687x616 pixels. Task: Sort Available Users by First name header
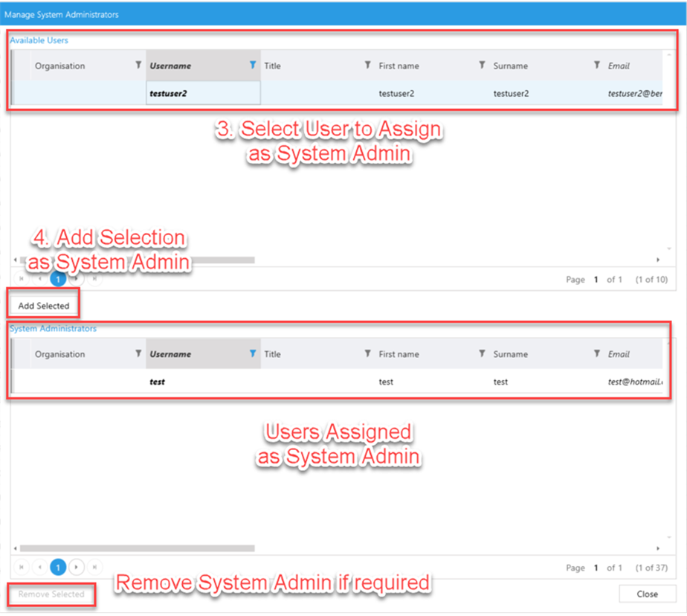(399, 65)
